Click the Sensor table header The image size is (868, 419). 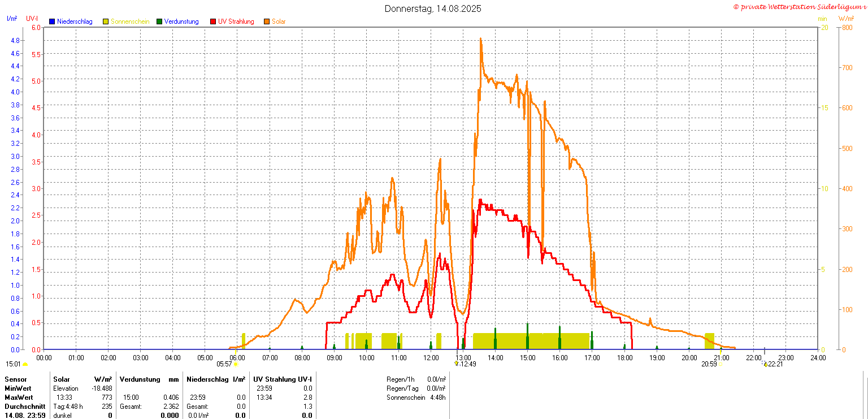[x=15, y=379]
